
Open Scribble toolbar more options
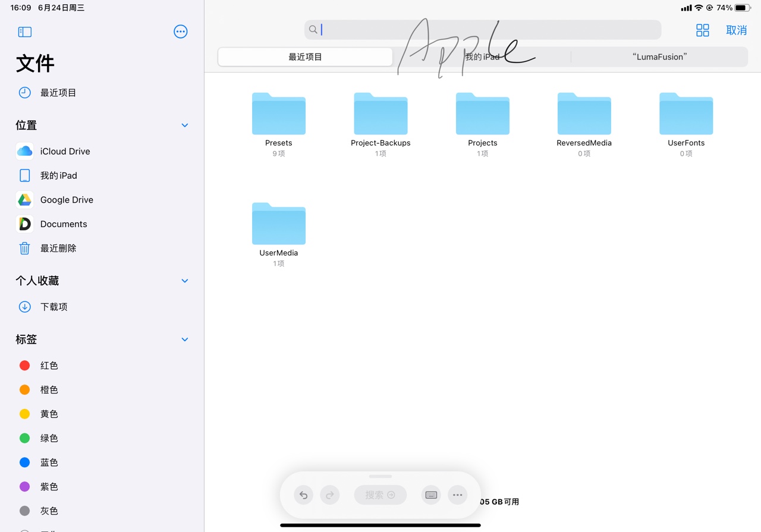pyautogui.click(x=457, y=495)
